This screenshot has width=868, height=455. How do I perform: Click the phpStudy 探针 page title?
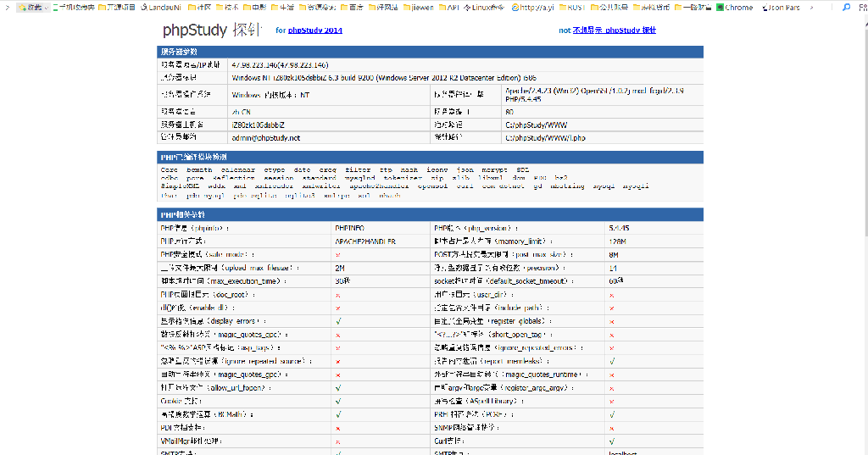tap(211, 30)
